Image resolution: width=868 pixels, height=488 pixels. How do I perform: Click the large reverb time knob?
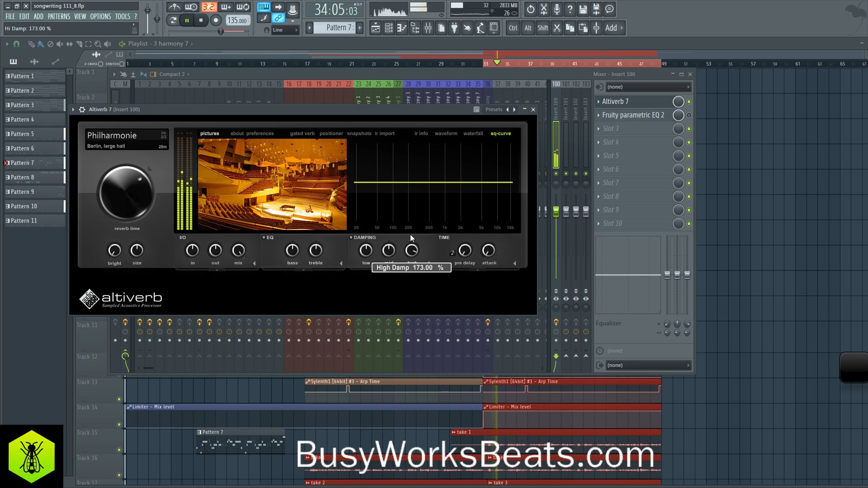click(x=126, y=193)
